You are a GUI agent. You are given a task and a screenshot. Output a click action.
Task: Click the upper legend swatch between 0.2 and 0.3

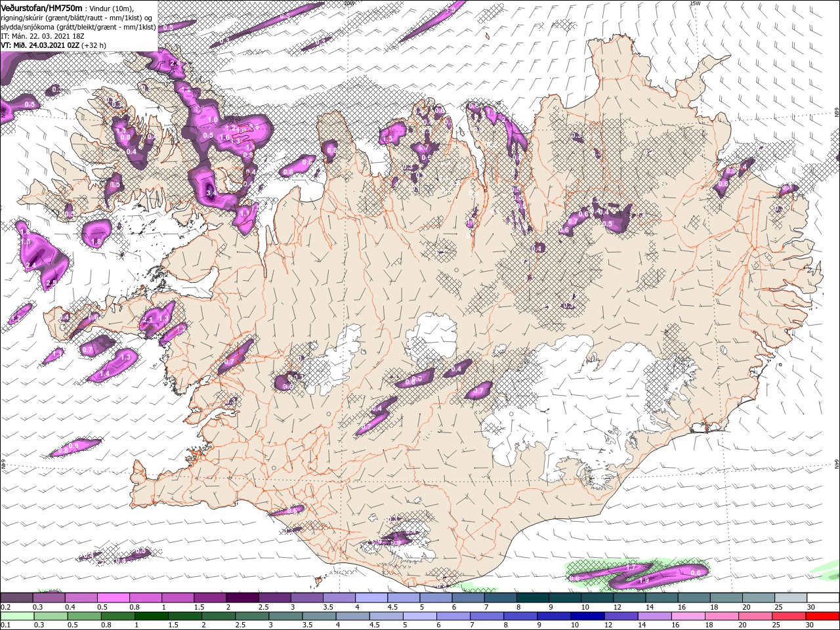(16, 598)
